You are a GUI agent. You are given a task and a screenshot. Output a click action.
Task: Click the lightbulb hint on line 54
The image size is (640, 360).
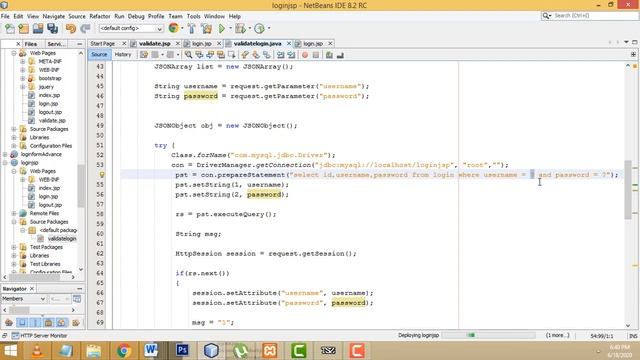coord(102,175)
